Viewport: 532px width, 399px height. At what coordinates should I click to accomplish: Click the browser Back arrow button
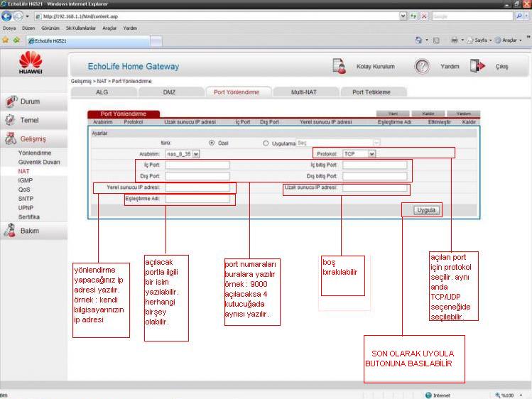6,16
